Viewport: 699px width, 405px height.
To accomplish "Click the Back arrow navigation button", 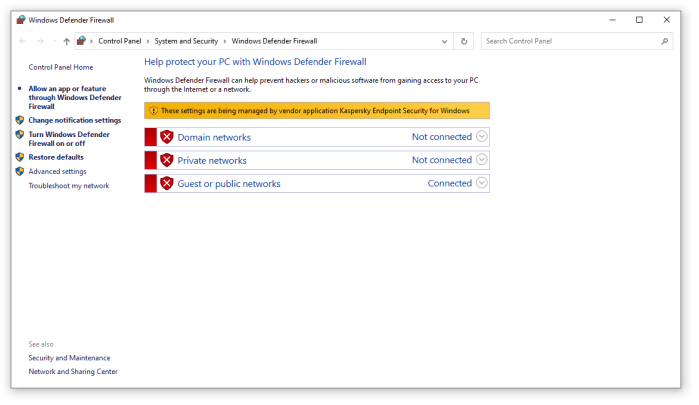I will [x=23, y=41].
